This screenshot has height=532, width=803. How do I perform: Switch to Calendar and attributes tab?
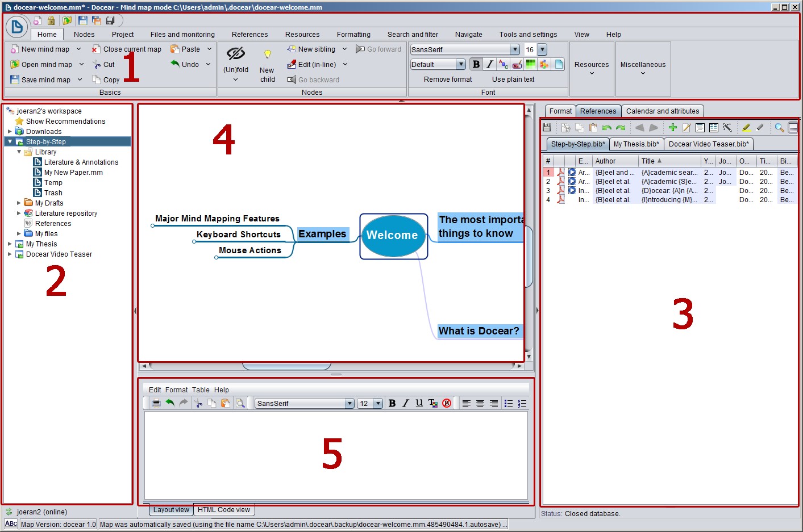point(663,111)
